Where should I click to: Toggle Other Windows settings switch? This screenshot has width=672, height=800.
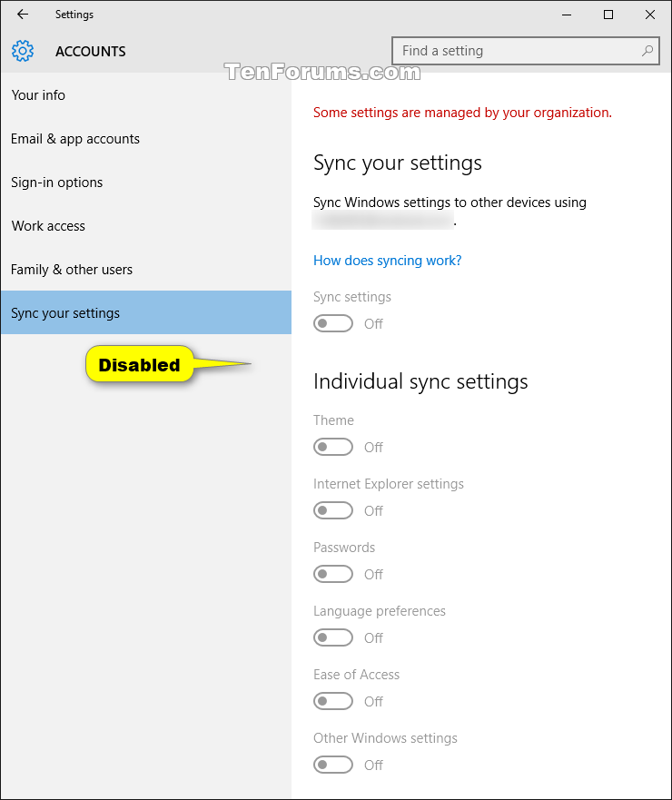click(x=333, y=765)
